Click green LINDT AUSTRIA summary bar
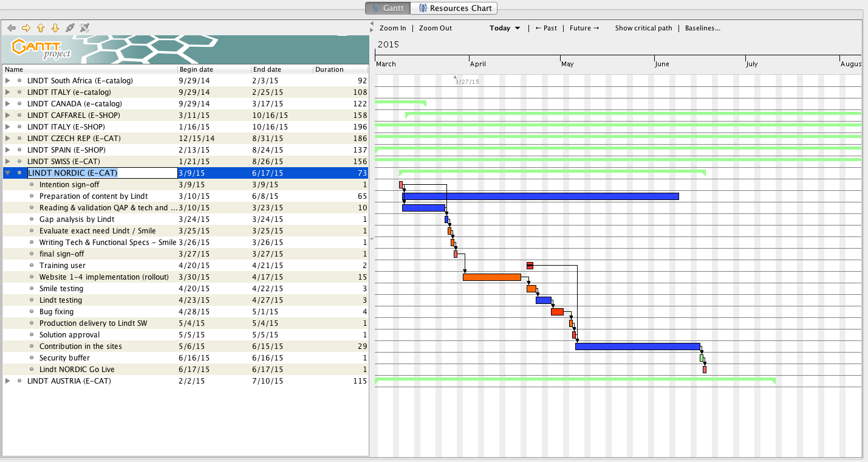Image resolution: width=868 pixels, height=462 pixels. tap(575, 380)
